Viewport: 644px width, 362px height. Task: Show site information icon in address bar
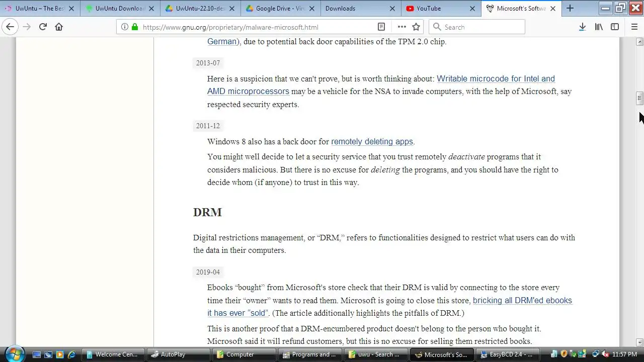pyautogui.click(x=125, y=27)
